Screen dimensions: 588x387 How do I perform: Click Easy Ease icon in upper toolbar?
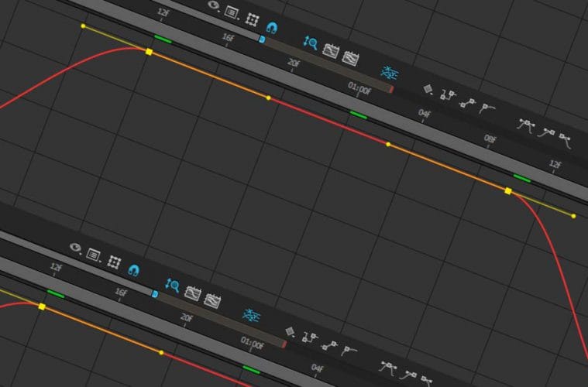point(527,124)
